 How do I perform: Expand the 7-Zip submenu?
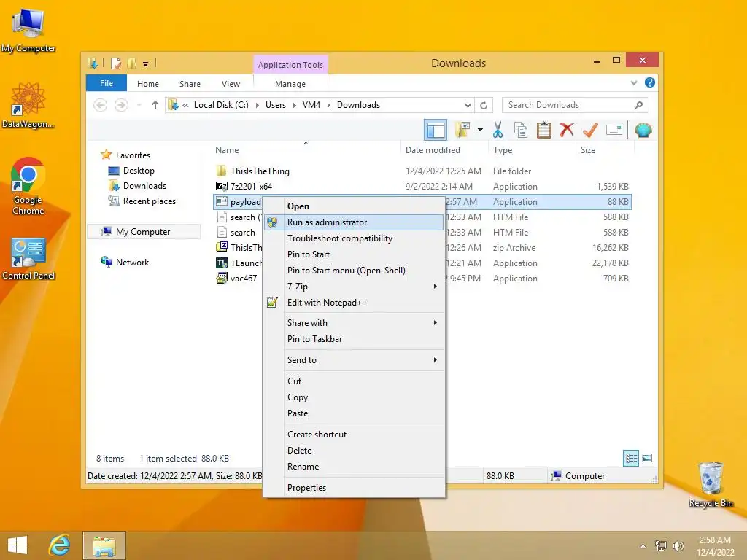tap(354, 286)
